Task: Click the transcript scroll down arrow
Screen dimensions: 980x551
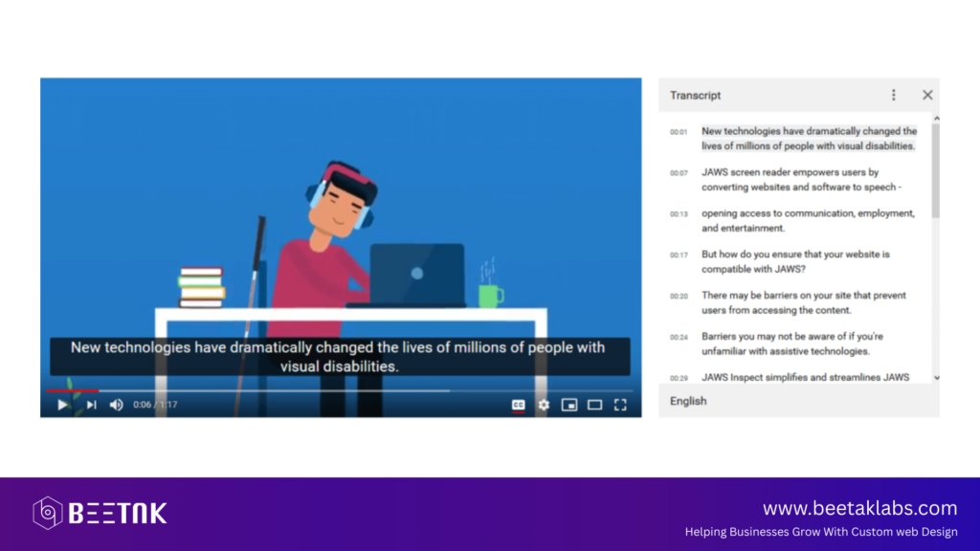Action: 936,378
